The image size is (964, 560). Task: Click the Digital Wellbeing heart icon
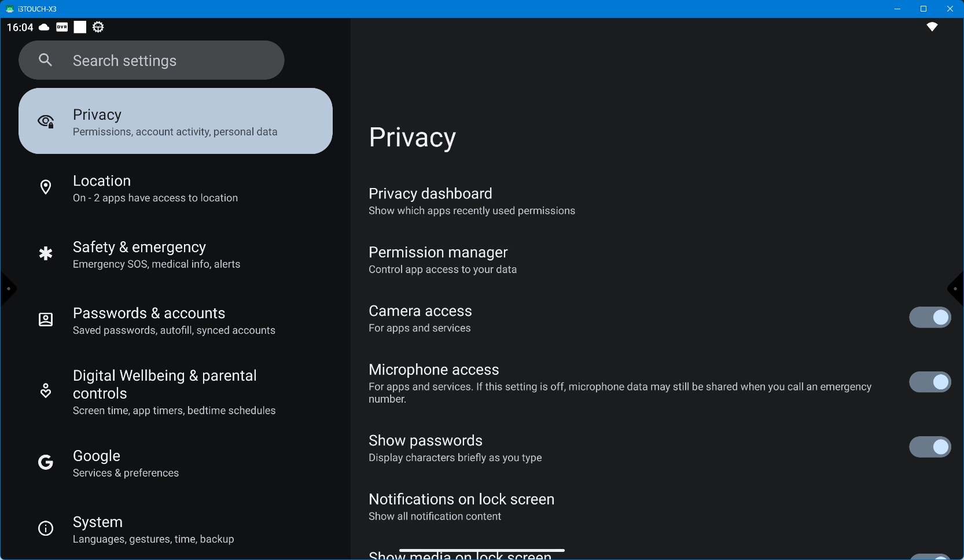(x=46, y=391)
